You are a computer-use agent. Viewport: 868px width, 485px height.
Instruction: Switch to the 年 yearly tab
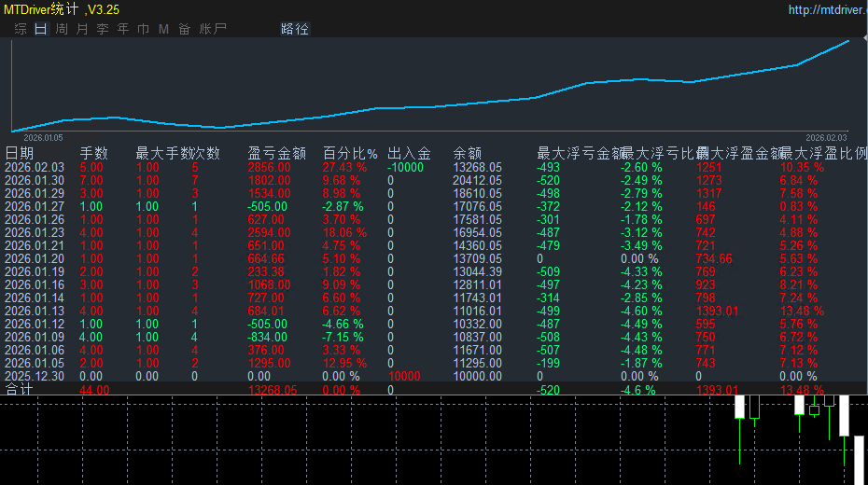[123, 29]
